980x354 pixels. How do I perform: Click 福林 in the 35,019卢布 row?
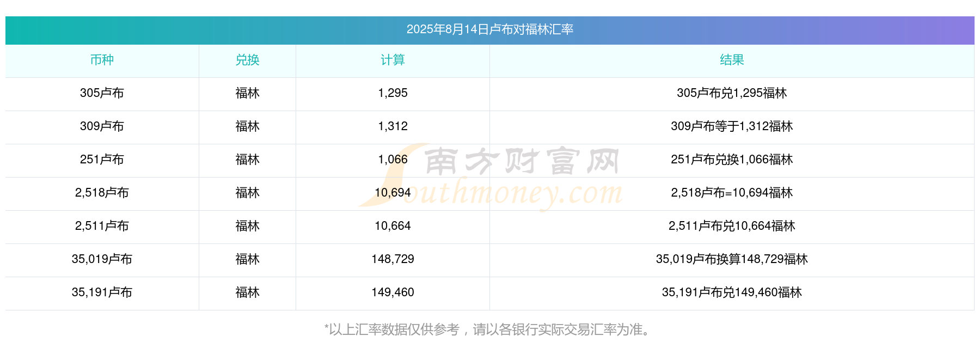[247, 259]
